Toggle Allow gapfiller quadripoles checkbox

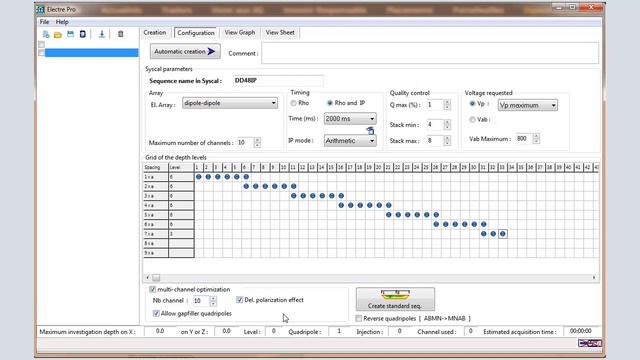coord(156,313)
